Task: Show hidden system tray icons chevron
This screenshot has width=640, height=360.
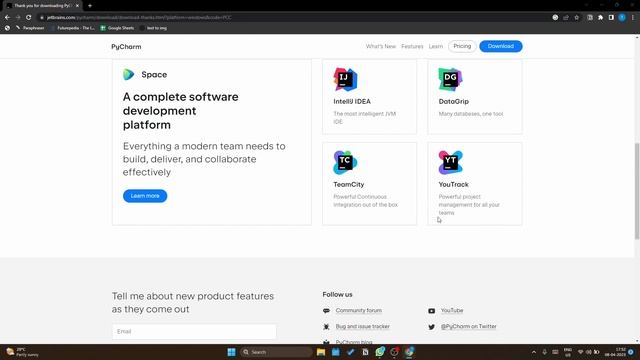Action: pos(534,352)
